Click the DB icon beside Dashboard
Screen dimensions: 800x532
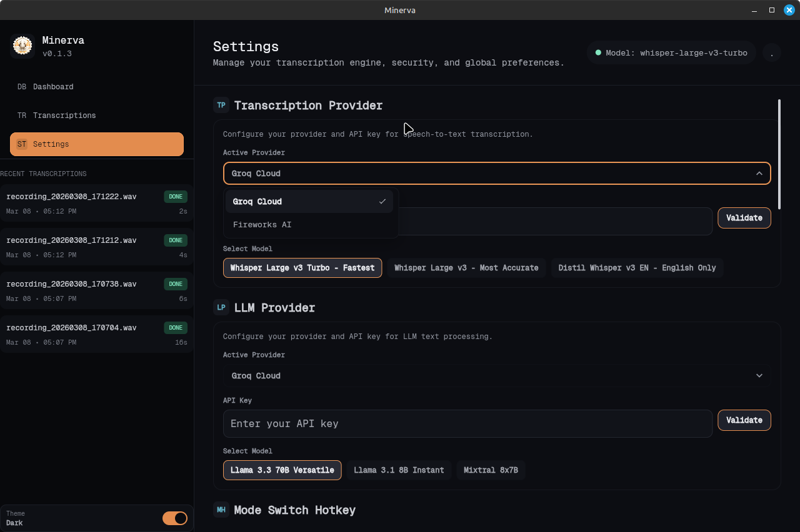point(22,87)
